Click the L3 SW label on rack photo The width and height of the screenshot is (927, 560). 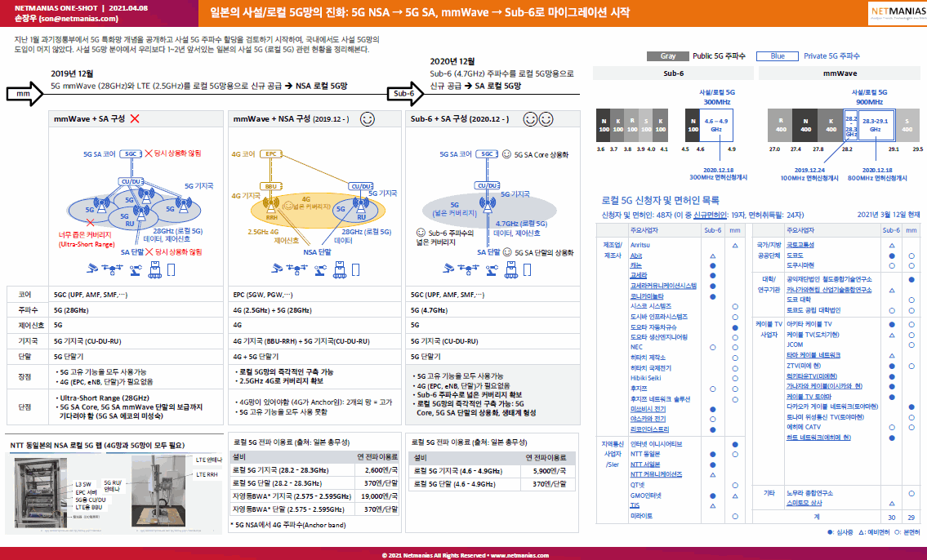pos(83,484)
